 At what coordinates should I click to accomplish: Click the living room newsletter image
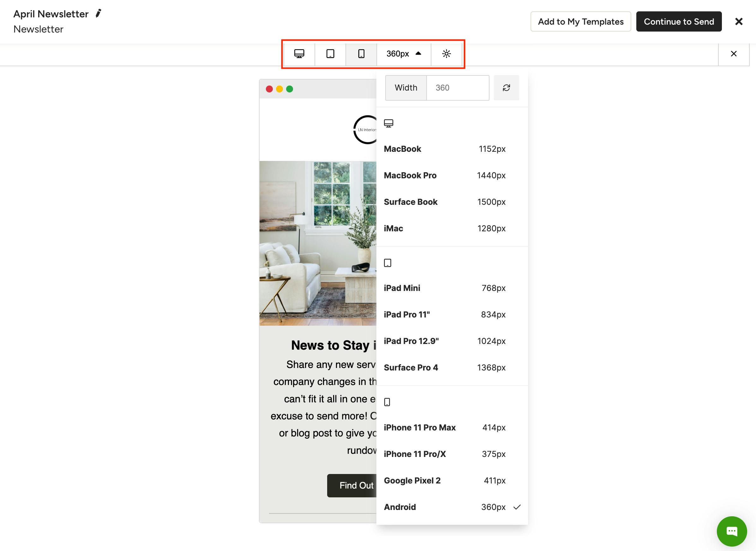(318, 243)
